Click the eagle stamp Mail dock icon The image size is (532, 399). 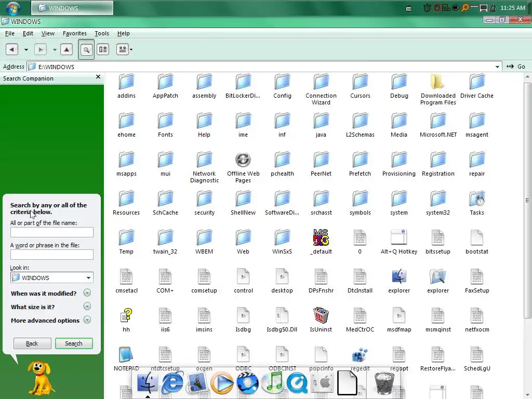pos(197,383)
